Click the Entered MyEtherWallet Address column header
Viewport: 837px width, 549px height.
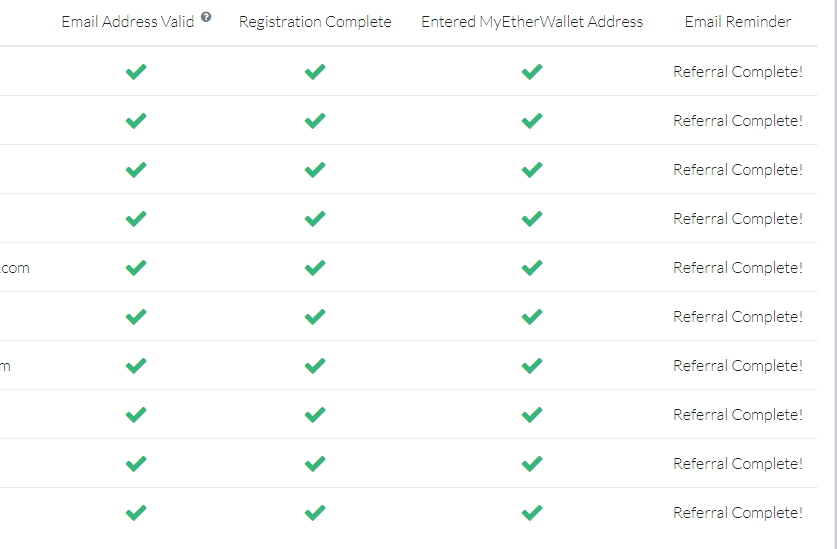pyautogui.click(x=532, y=22)
